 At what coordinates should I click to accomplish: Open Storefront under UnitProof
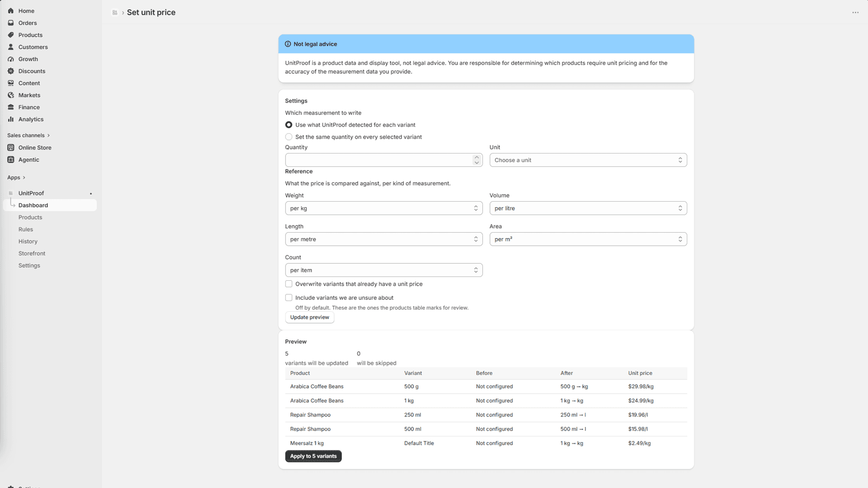click(31, 253)
